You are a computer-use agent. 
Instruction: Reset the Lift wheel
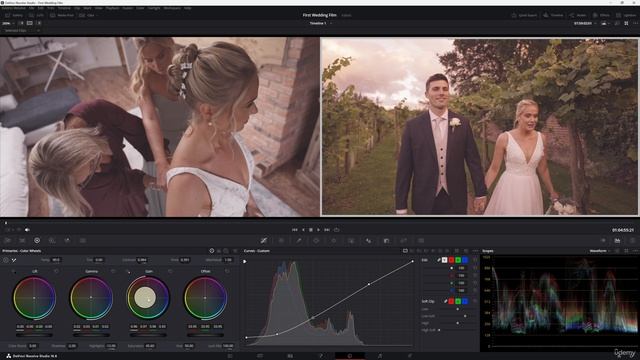(56, 271)
